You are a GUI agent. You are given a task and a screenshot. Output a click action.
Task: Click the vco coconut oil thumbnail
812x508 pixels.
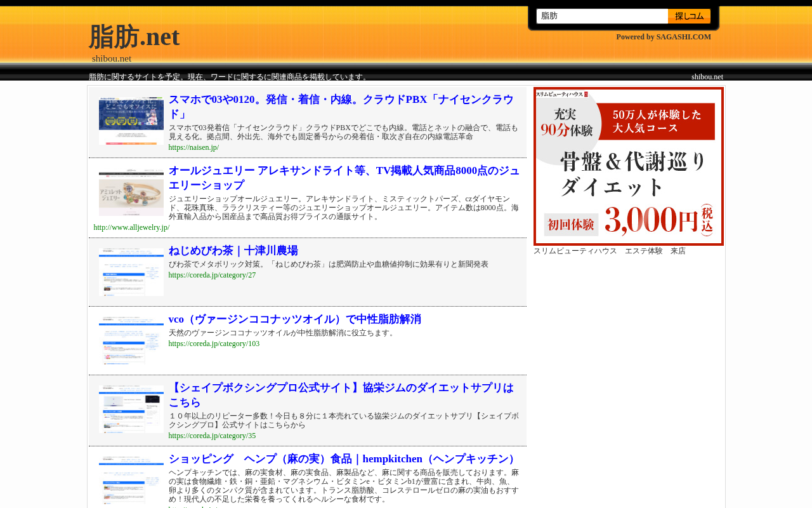coord(131,340)
